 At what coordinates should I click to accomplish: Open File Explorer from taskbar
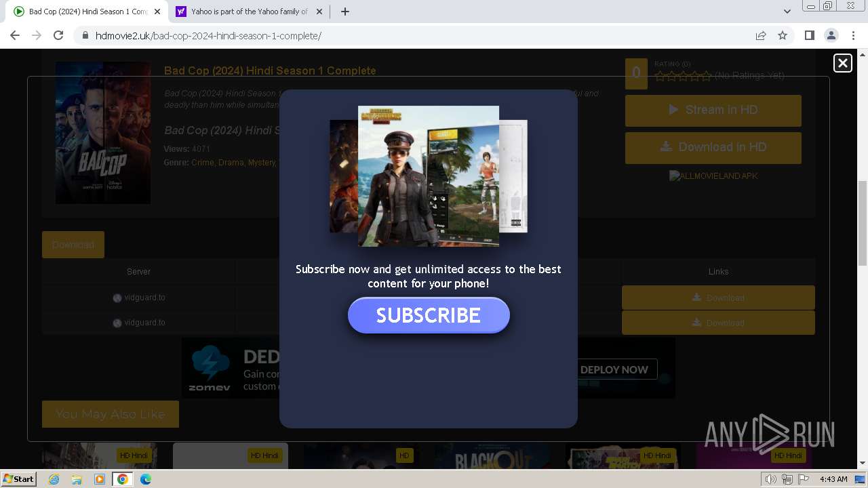click(x=77, y=479)
